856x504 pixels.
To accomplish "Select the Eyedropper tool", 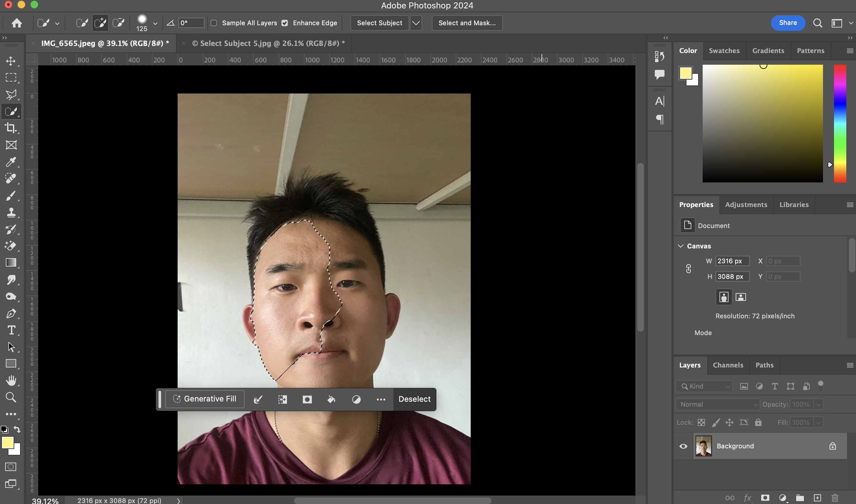I will click(x=11, y=162).
